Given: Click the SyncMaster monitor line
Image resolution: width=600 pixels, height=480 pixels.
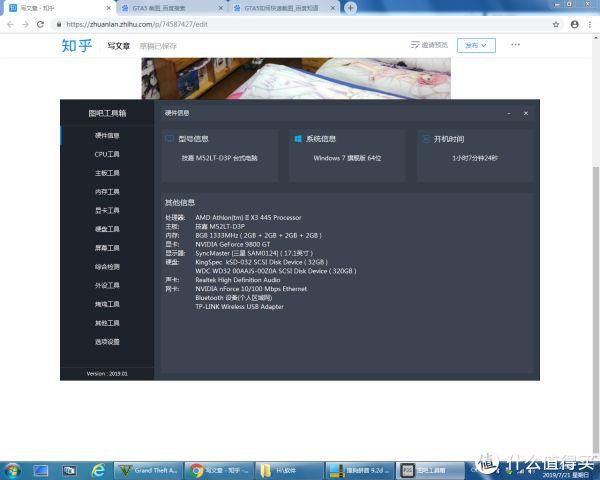Looking at the screenshot, I should 254,253.
